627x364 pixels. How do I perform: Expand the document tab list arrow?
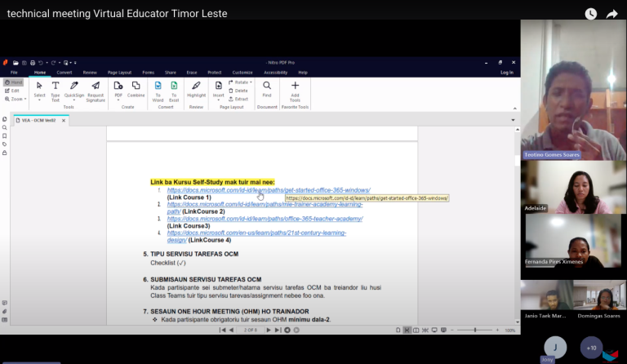tap(513, 120)
